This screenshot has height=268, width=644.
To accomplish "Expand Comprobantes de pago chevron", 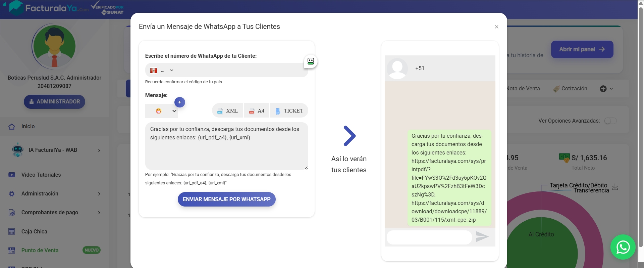I will pos(99,213).
